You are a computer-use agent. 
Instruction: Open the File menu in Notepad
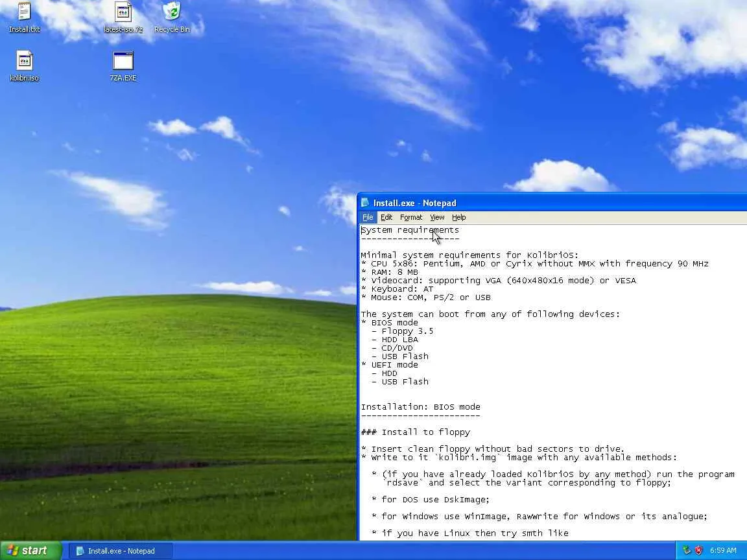point(368,217)
